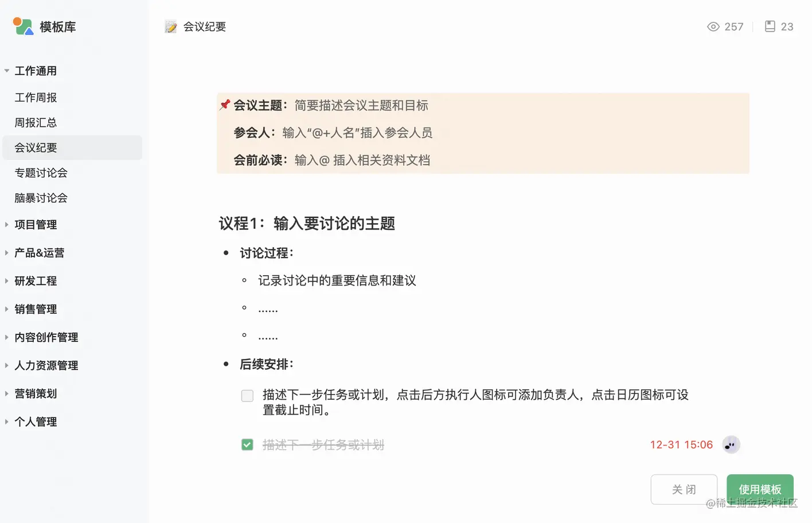The image size is (812, 523).
Task: Click the notepad icon beside 会议纪要 title
Action: pyautogui.click(x=171, y=27)
